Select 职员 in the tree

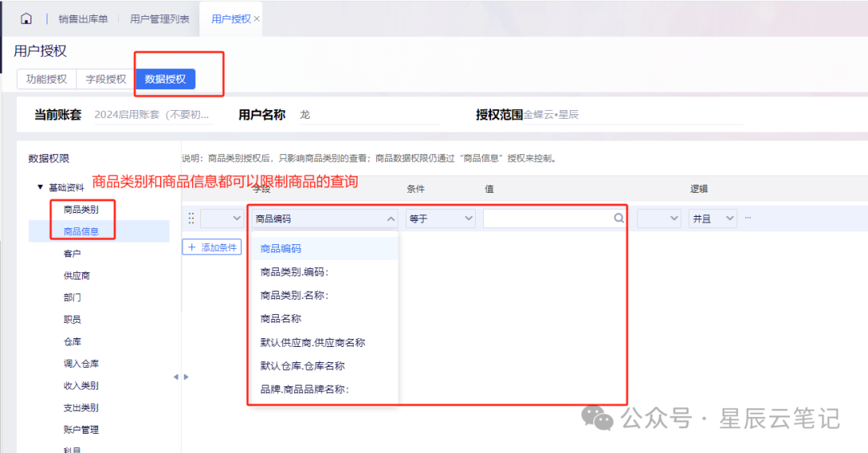point(72,320)
